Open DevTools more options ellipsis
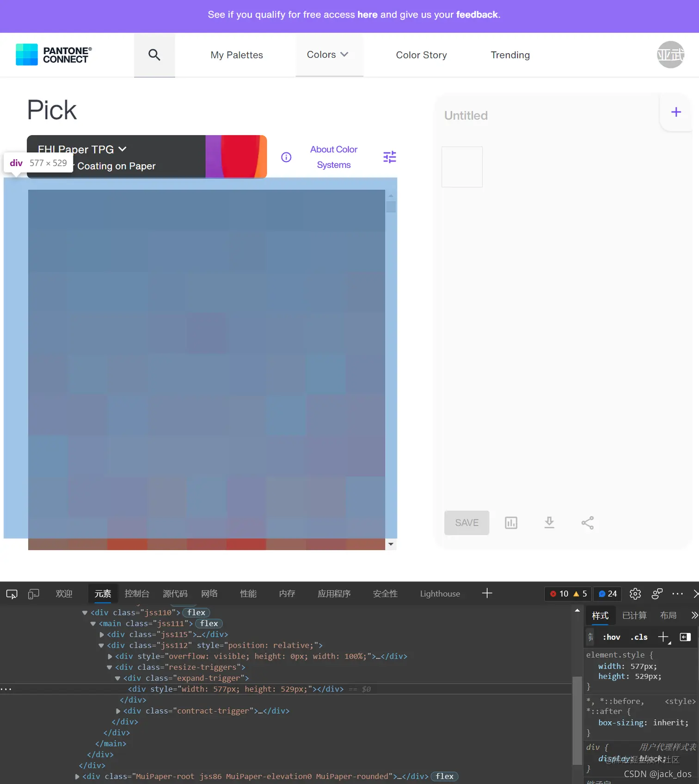 677,594
